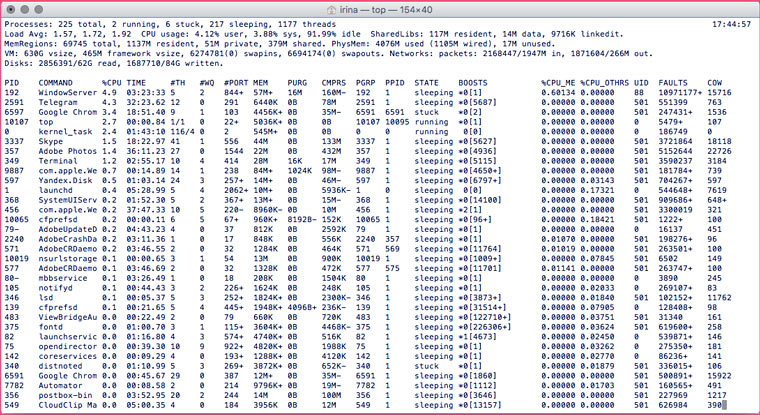
Task: Select the postbox-bin process entry
Action: (65, 396)
